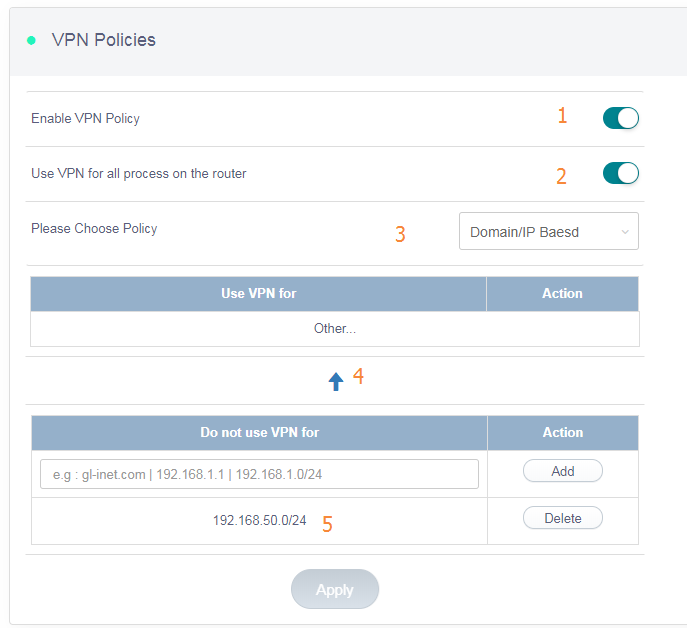Screen dimensions: 687x628
Task: Toggle the Enable VPN Policy switch
Action: click(620, 119)
